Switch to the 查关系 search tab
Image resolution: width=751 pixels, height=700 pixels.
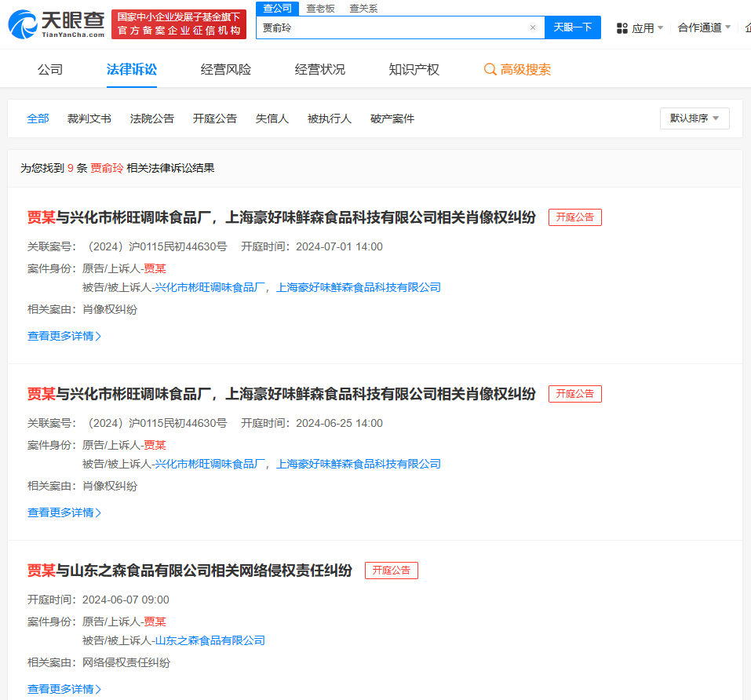point(365,9)
